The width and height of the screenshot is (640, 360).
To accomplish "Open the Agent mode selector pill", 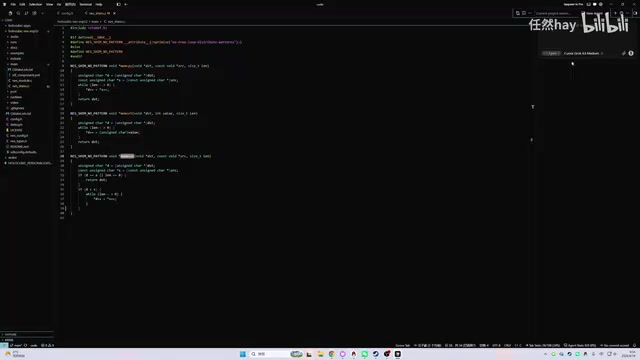I will pyautogui.click(x=551, y=53).
